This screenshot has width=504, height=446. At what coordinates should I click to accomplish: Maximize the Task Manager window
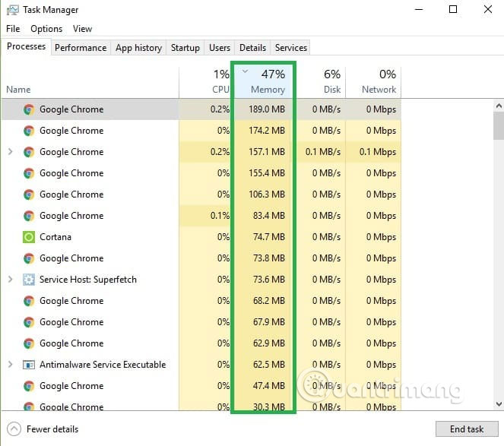453,9
